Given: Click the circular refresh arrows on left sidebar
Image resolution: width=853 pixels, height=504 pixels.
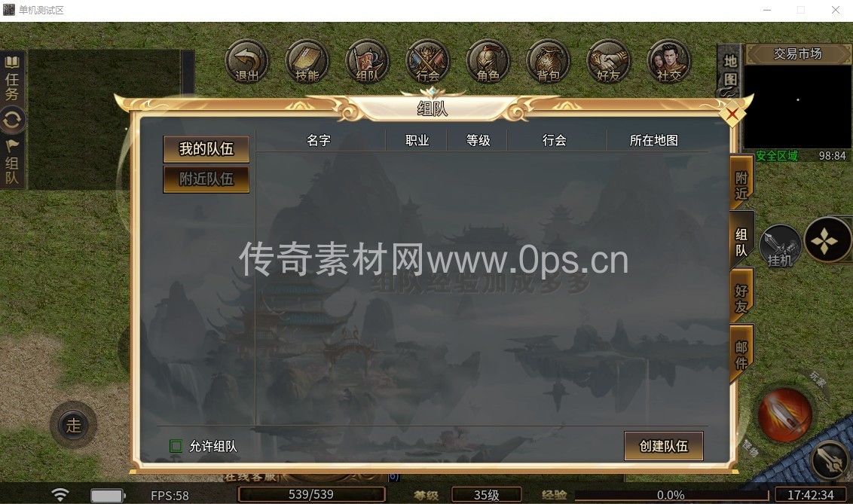Looking at the screenshot, I should pyautogui.click(x=12, y=120).
